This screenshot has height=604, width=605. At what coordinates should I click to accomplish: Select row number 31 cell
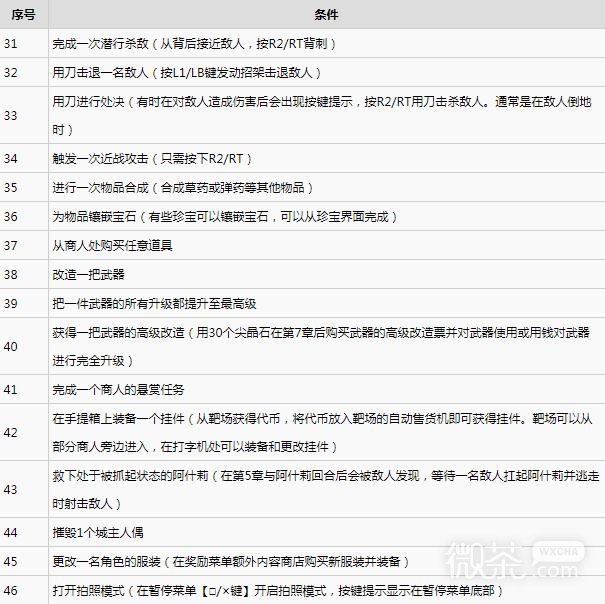click(24, 43)
